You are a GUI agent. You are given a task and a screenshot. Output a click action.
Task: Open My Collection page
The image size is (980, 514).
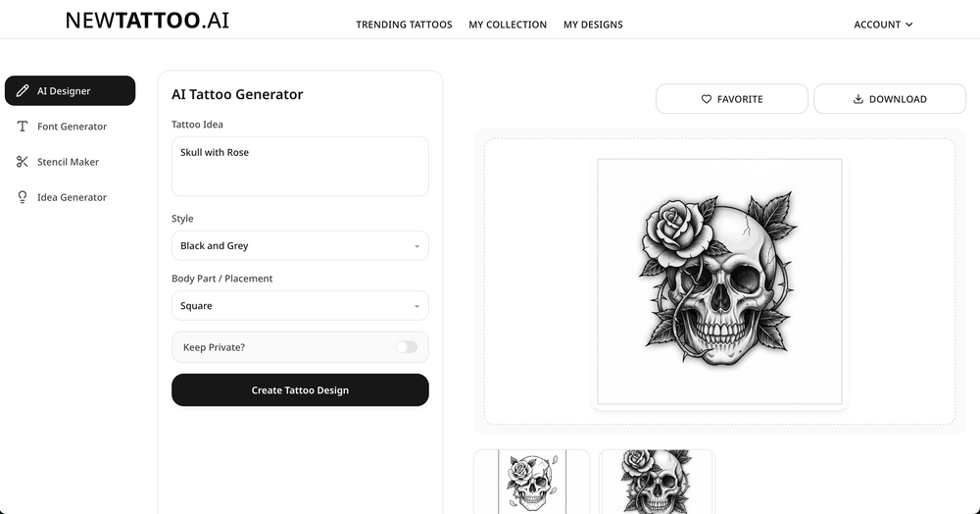point(508,25)
